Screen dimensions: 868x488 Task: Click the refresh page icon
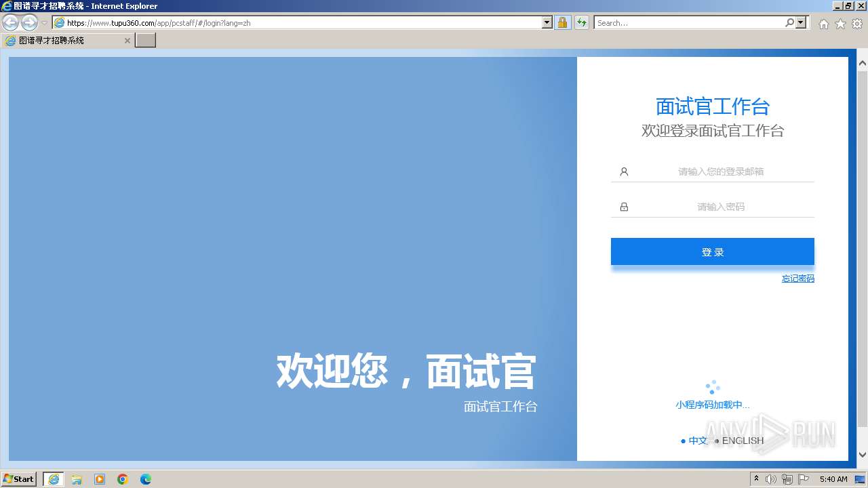pyautogui.click(x=582, y=22)
